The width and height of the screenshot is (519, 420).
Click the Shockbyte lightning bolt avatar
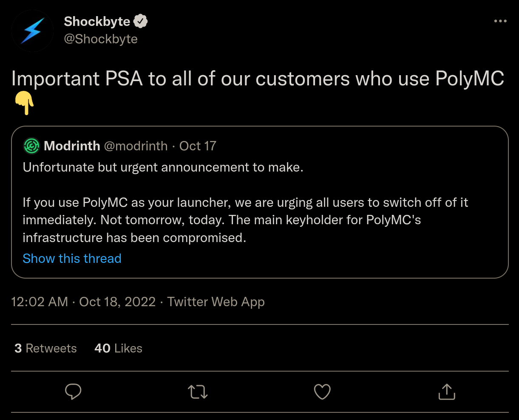32,31
